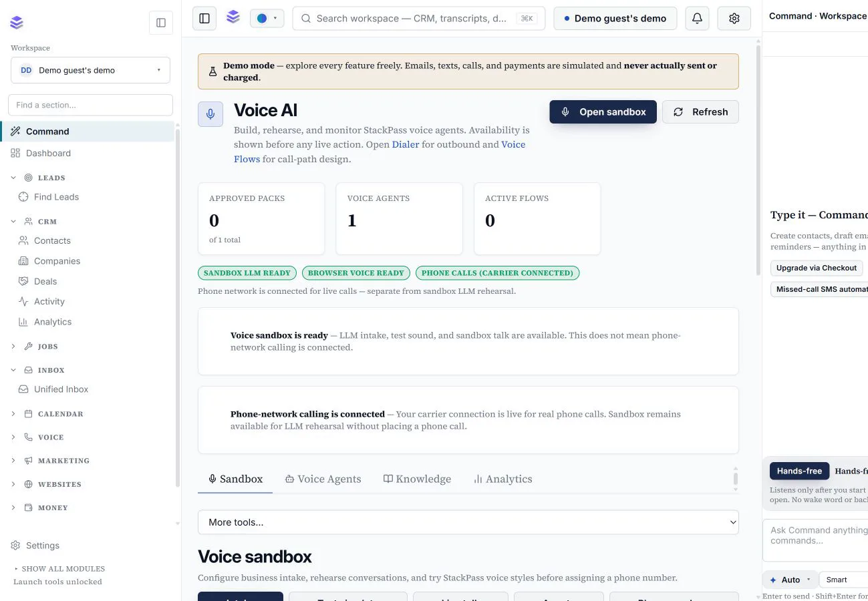
Task: Click the ACTIVE FLOWS stat card
Action: [x=537, y=219]
